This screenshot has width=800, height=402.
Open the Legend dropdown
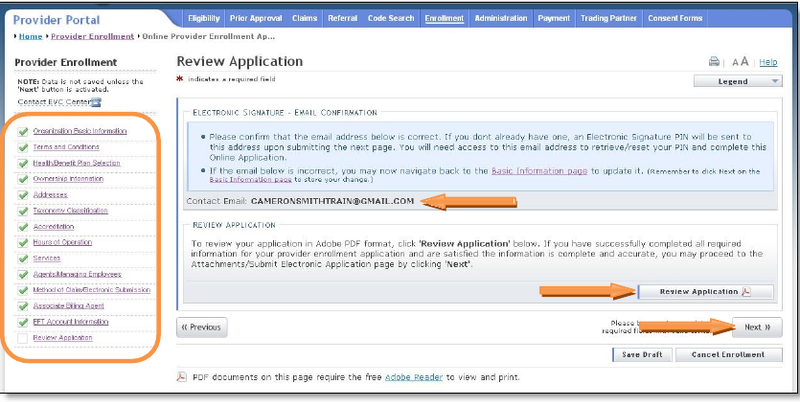[738, 81]
